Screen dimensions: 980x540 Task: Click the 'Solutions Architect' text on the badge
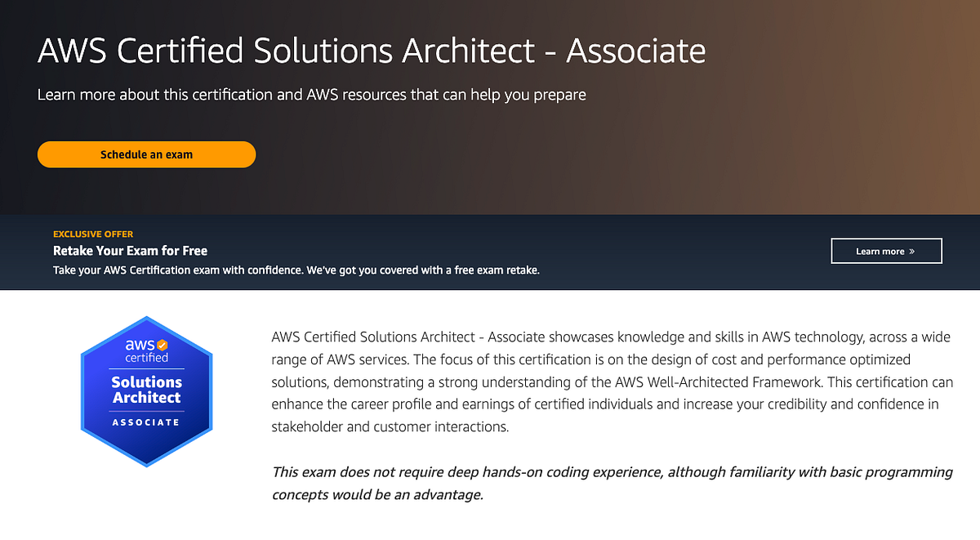tap(147, 390)
